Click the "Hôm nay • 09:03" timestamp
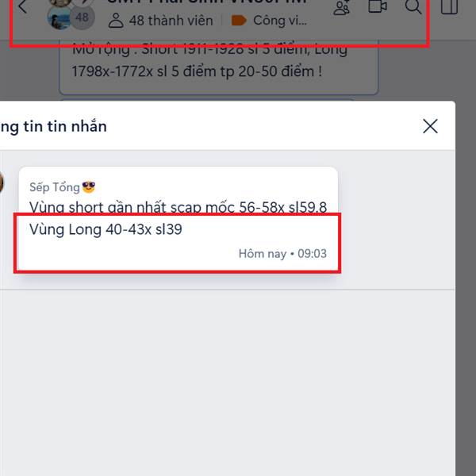The image size is (476, 476). pyautogui.click(x=282, y=254)
